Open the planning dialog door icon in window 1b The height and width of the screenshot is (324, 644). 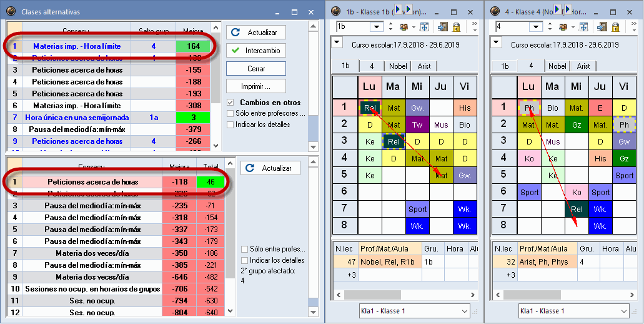[x=442, y=27]
